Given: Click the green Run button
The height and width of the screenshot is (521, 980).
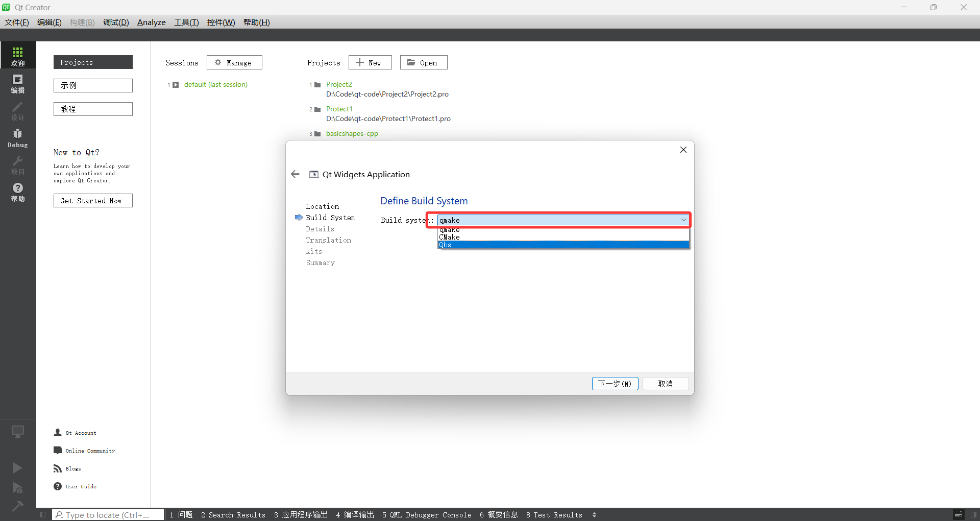Looking at the screenshot, I should click(x=17, y=468).
